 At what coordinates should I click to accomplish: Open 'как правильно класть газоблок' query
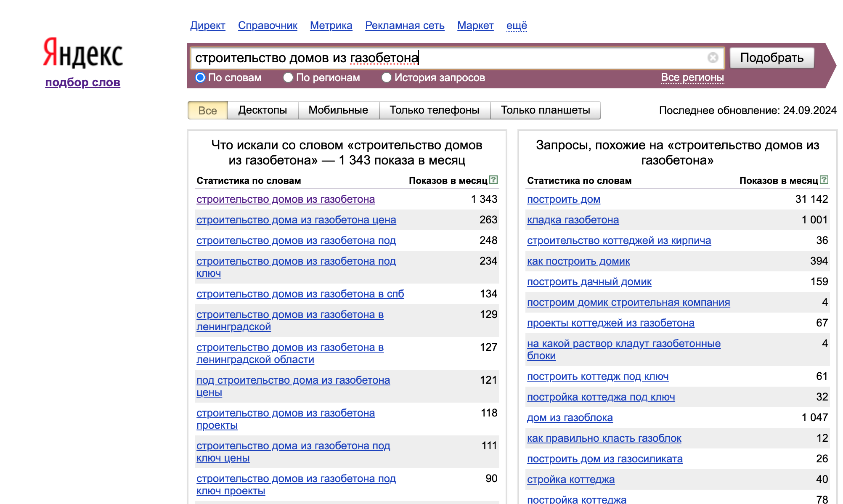(604, 438)
